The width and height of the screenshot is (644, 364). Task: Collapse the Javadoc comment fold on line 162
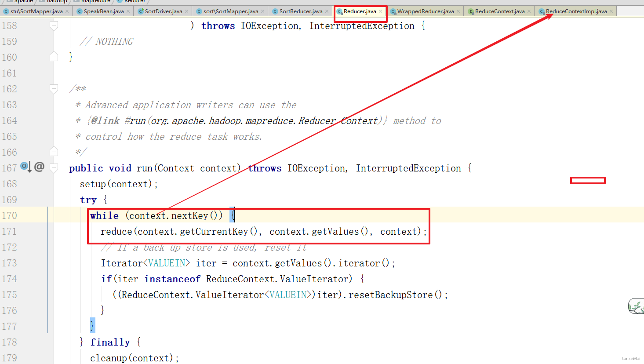tap(54, 89)
